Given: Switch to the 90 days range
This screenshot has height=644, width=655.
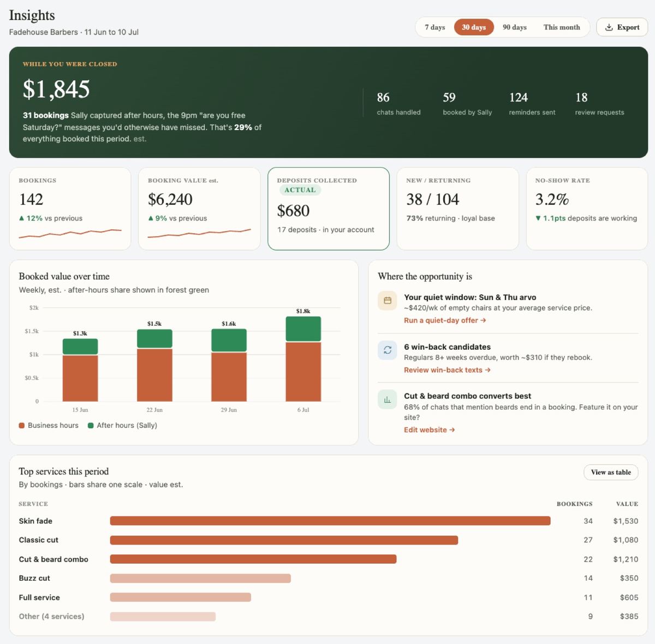Looking at the screenshot, I should tap(515, 27).
